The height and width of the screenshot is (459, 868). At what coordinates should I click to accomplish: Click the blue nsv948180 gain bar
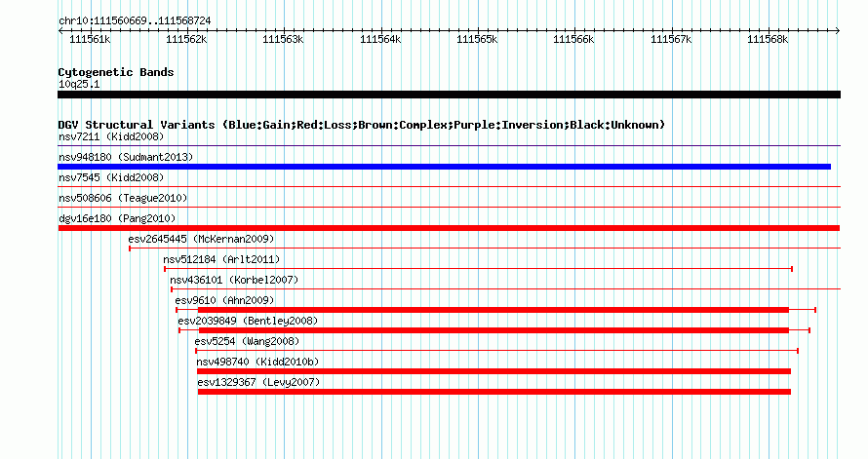444,167
